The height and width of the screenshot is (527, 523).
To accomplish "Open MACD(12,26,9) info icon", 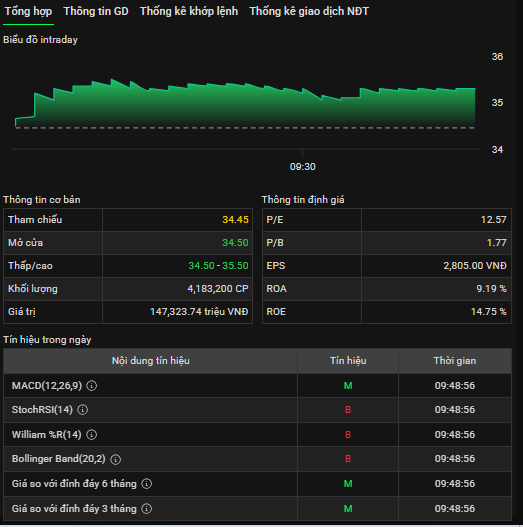I will (92, 386).
